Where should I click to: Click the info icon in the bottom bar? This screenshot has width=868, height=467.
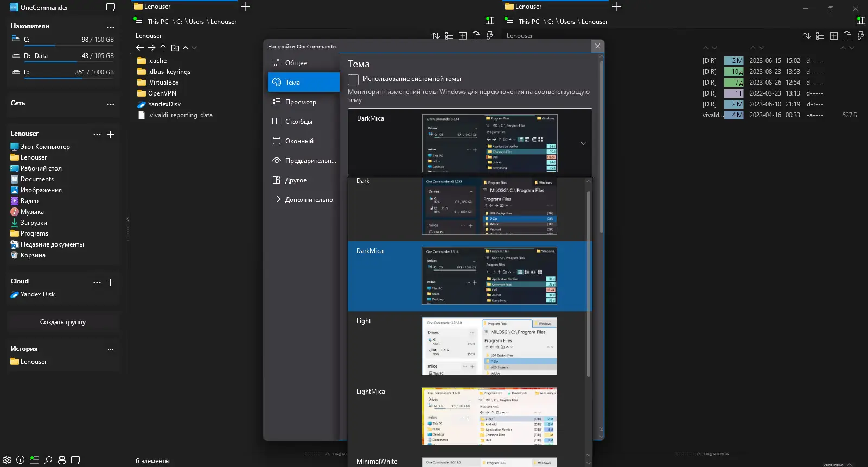coord(21,460)
